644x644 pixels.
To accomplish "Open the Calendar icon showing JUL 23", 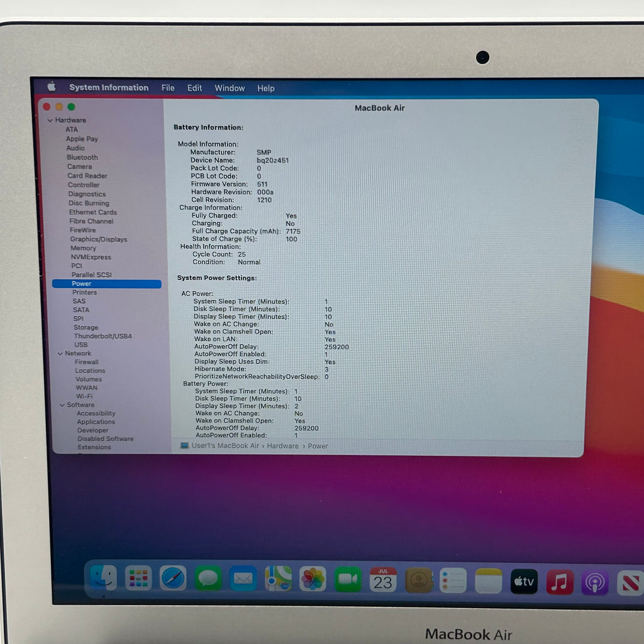I will tap(383, 580).
